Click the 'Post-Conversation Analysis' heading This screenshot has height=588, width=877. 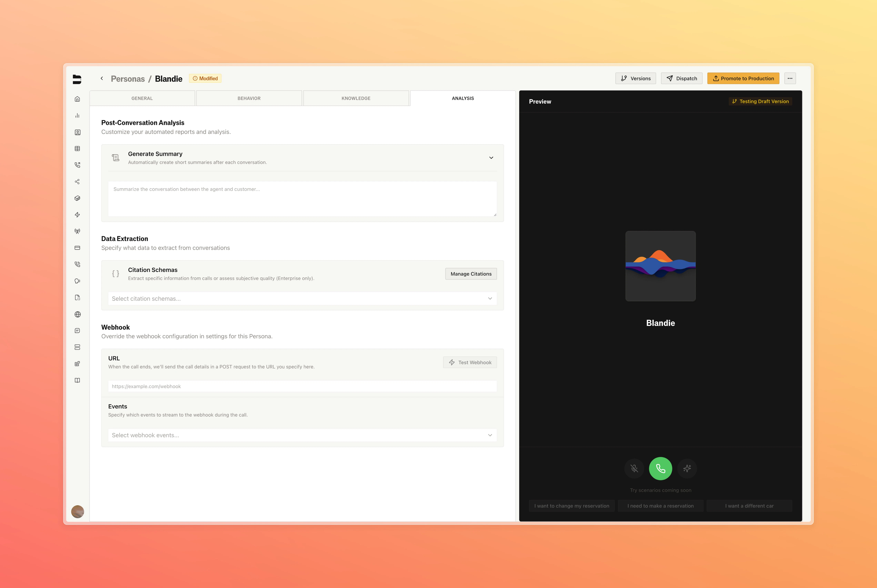coord(143,123)
